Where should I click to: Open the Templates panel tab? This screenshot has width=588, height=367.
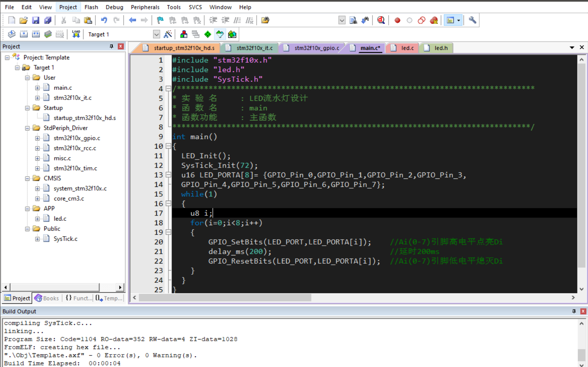(109, 298)
